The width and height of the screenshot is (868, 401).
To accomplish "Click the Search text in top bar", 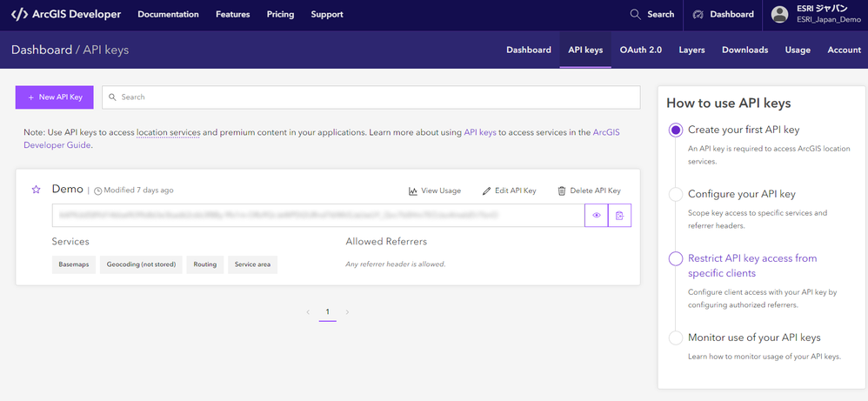I will 660,15.
